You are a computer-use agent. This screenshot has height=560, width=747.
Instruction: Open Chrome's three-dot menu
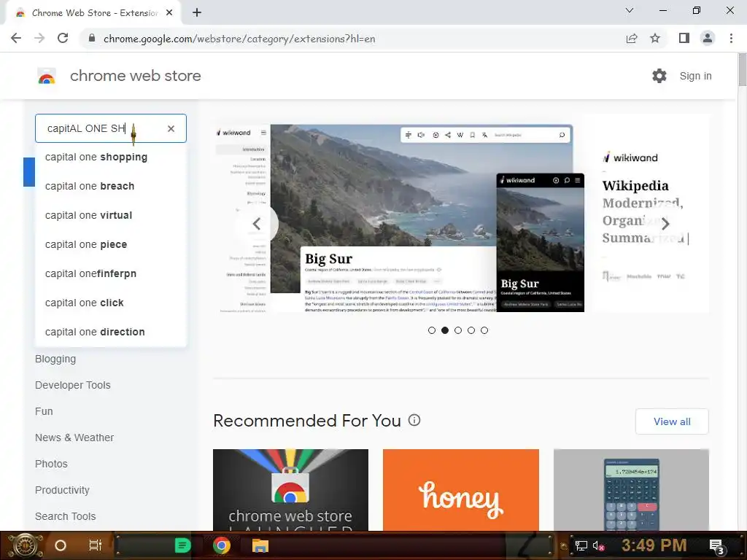point(731,38)
